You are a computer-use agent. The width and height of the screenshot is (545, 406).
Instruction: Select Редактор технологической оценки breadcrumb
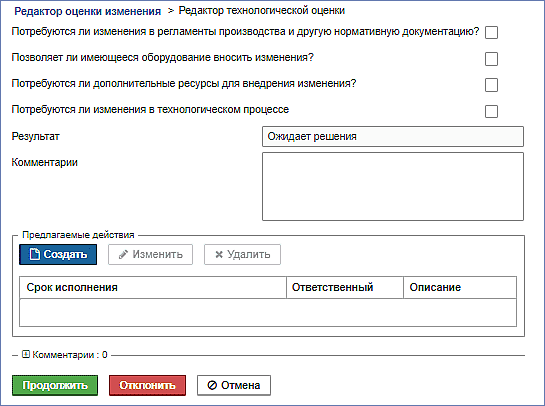(261, 11)
